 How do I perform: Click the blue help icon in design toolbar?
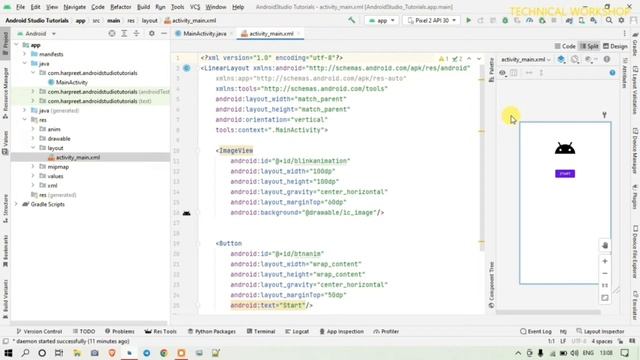[612, 73]
